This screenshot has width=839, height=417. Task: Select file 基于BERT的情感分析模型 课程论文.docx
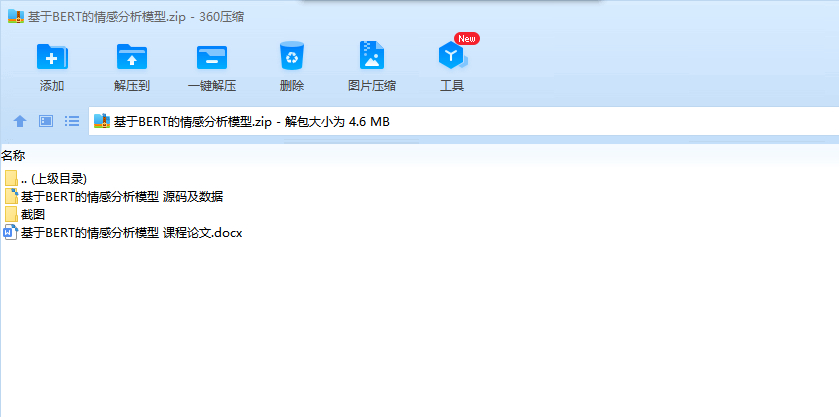[123, 233]
